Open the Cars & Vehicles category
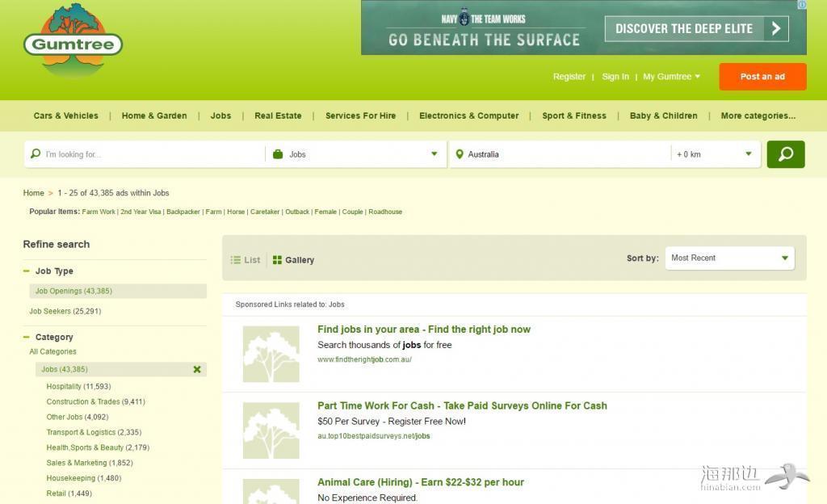Image resolution: width=827 pixels, height=504 pixels. [x=66, y=115]
